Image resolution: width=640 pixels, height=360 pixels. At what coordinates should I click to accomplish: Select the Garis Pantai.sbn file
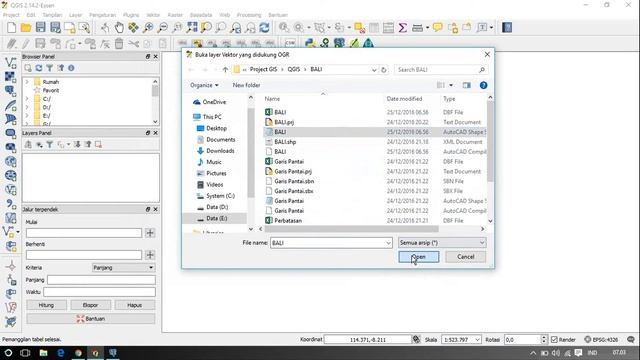click(x=294, y=181)
